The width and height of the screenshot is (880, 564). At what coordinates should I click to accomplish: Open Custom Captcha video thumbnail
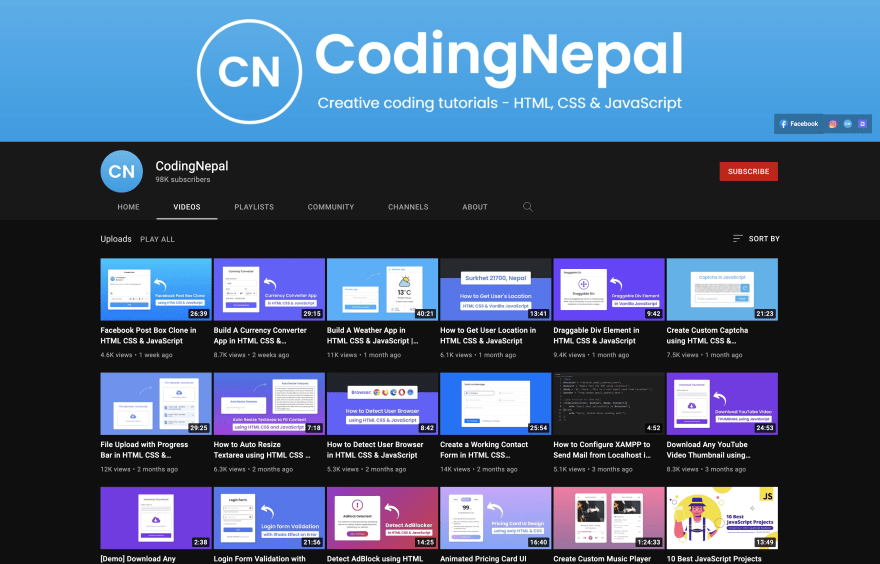click(x=722, y=289)
